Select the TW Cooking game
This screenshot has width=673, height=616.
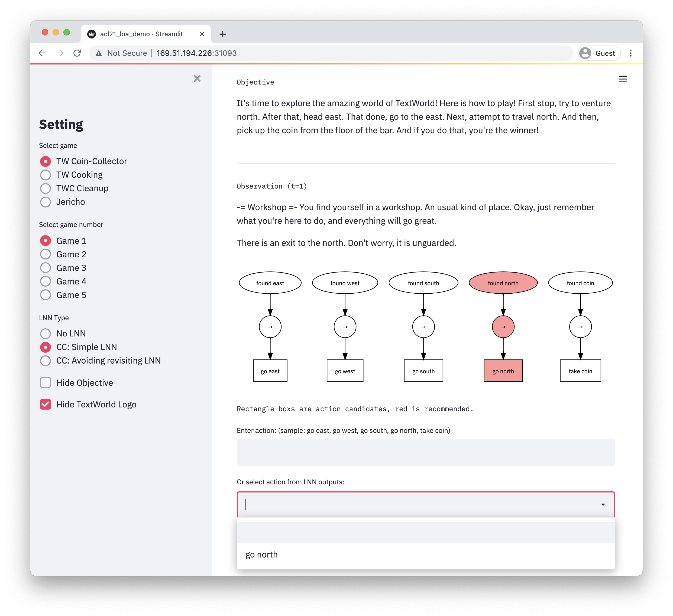46,175
